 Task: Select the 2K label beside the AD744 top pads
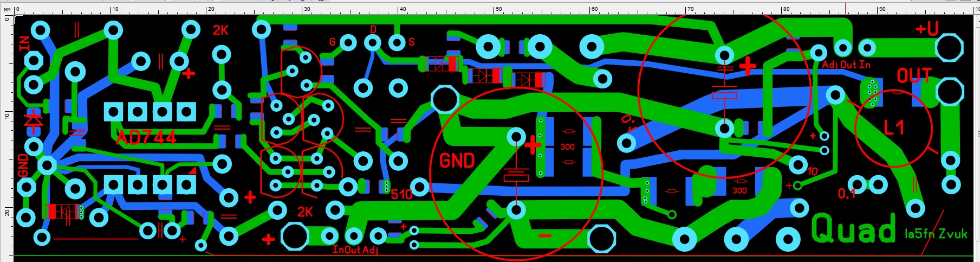point(220,30)
